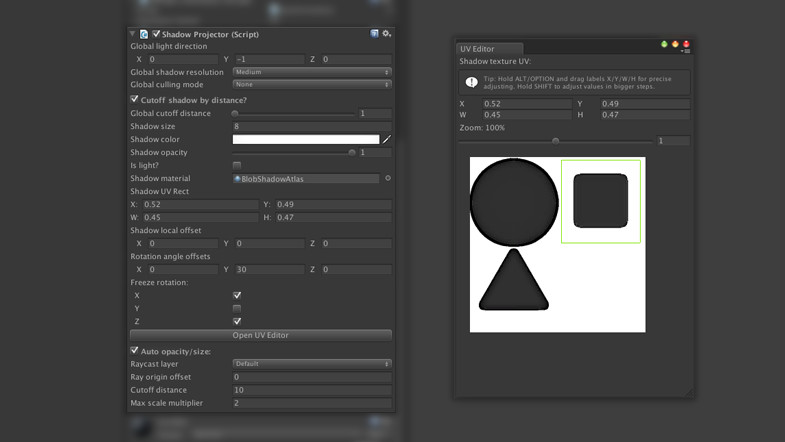
Task: Disable the Shadow Projector script checkbox
Action: click(x=156, y=34)
